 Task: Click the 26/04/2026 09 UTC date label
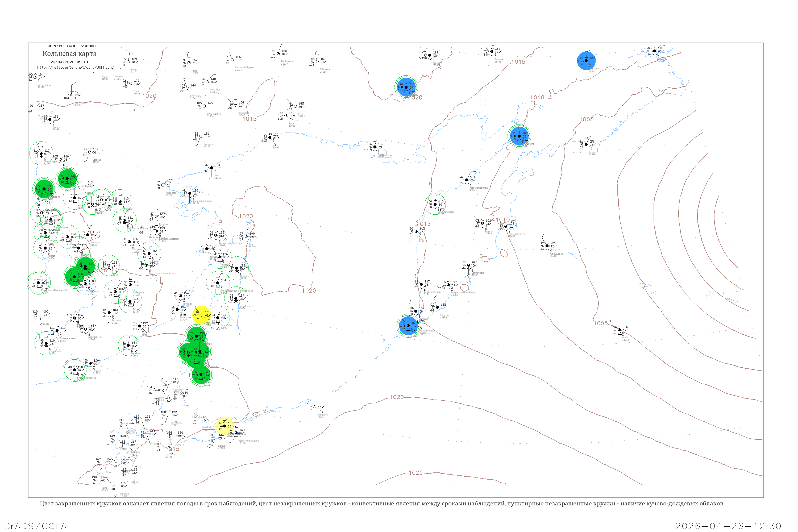(70, 62)
